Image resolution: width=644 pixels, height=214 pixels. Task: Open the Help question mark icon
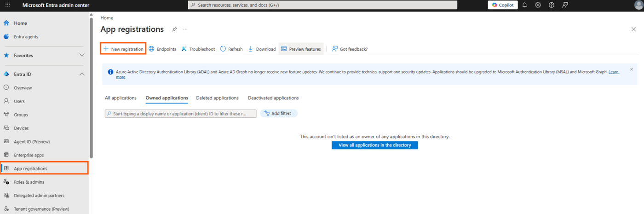(x=552, y=5)
